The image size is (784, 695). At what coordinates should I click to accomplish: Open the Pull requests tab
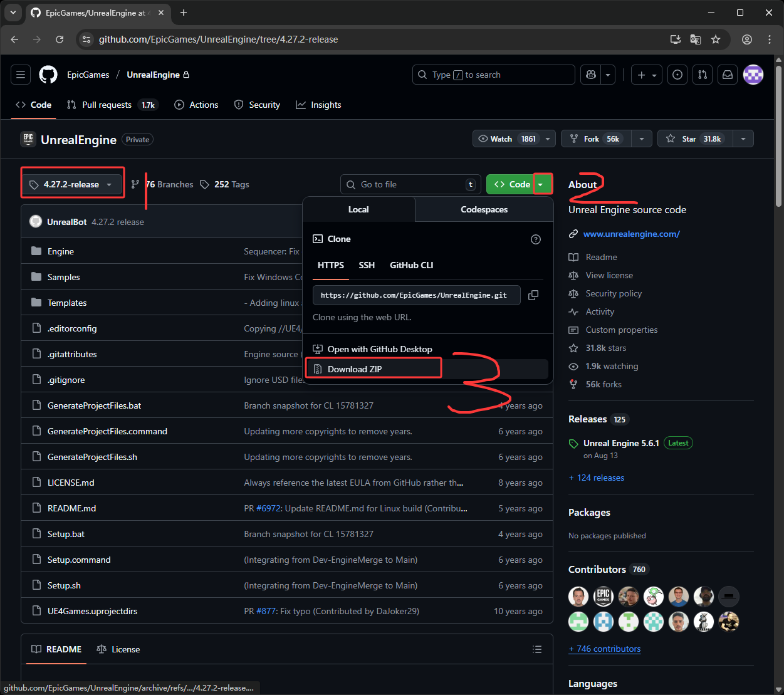point(112,105)
